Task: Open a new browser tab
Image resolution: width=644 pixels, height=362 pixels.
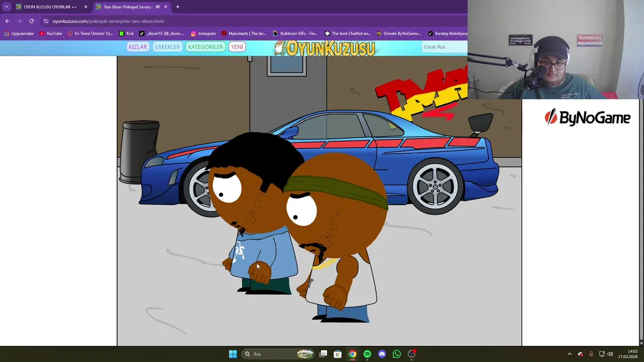Action: [178, 7]
